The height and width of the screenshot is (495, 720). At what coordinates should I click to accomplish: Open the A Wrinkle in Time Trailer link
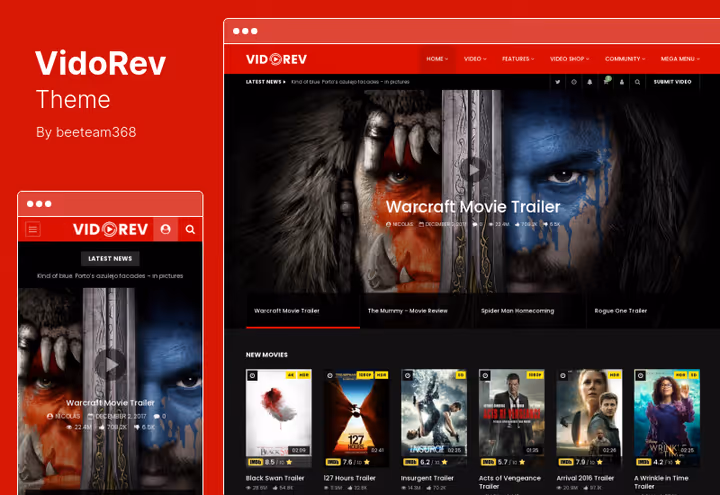click(661, 482)
